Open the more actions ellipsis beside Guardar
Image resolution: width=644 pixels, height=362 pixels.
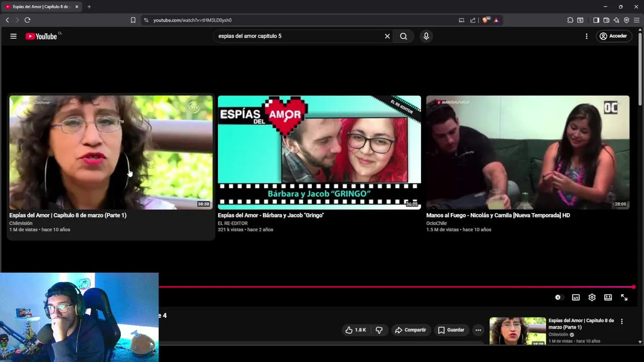tap(478, 330)
